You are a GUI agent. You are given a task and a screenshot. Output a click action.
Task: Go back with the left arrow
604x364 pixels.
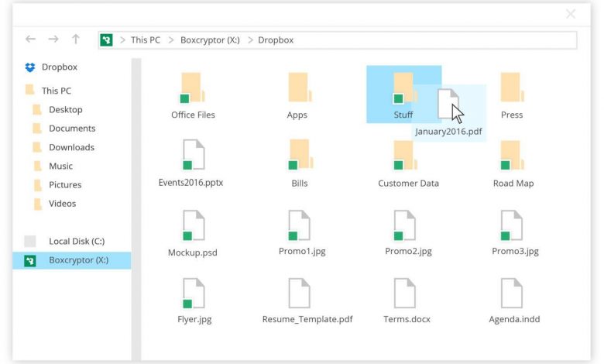pyautogui.click(x=30, y=39)
